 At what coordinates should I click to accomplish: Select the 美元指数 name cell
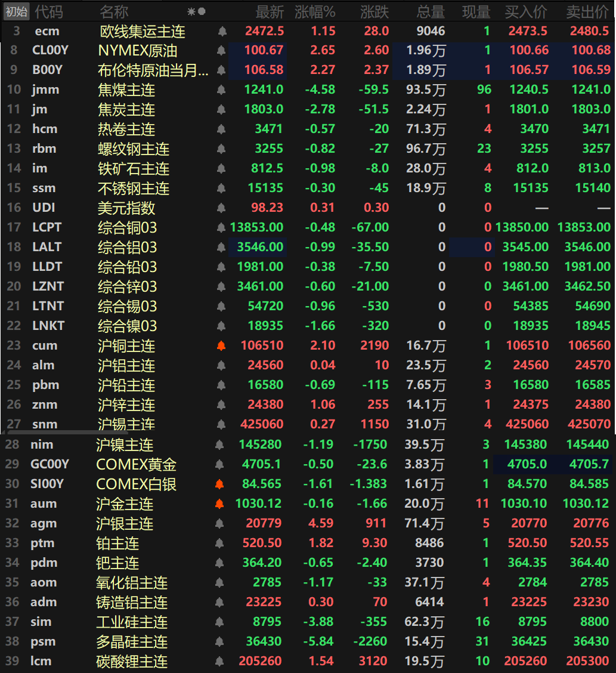(126, 208)
